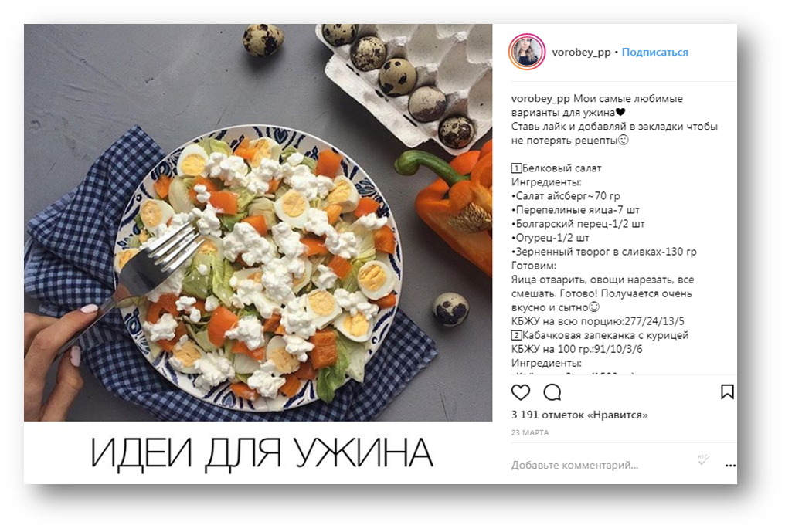Click the ABC spellcheck icon in the comment field
The height and width of the screenshot is (532, 785).
click(703, 459)
